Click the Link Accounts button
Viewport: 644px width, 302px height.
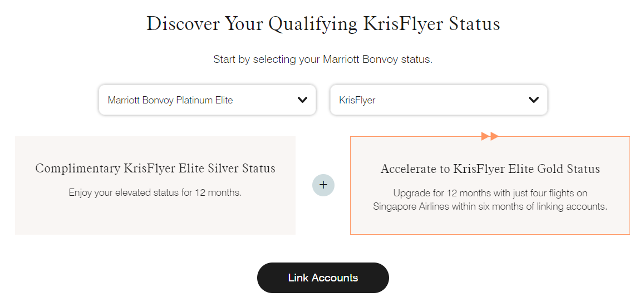point(323,278)
